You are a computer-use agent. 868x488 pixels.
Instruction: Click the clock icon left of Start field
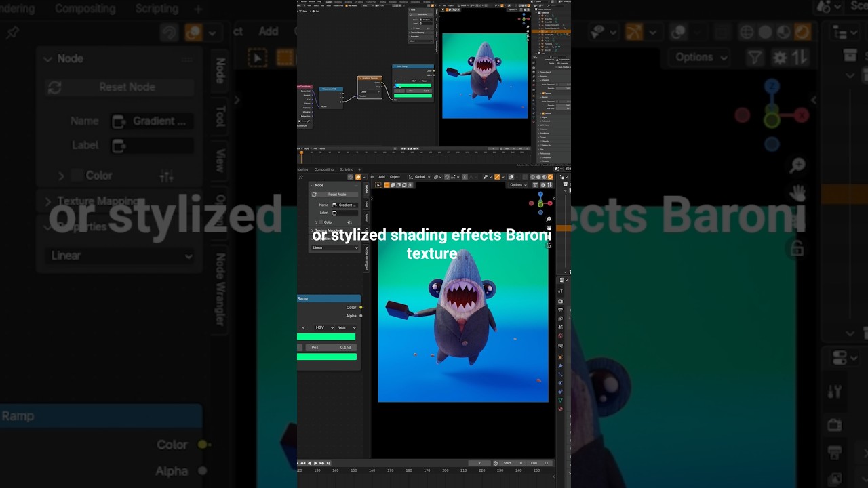tap(496, 463)
